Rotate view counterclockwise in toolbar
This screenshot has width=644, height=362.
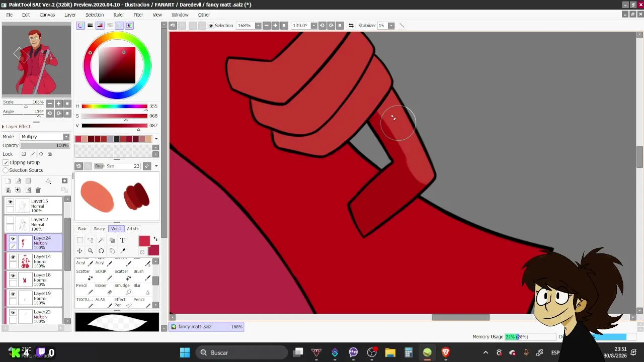tap(323, 26)
